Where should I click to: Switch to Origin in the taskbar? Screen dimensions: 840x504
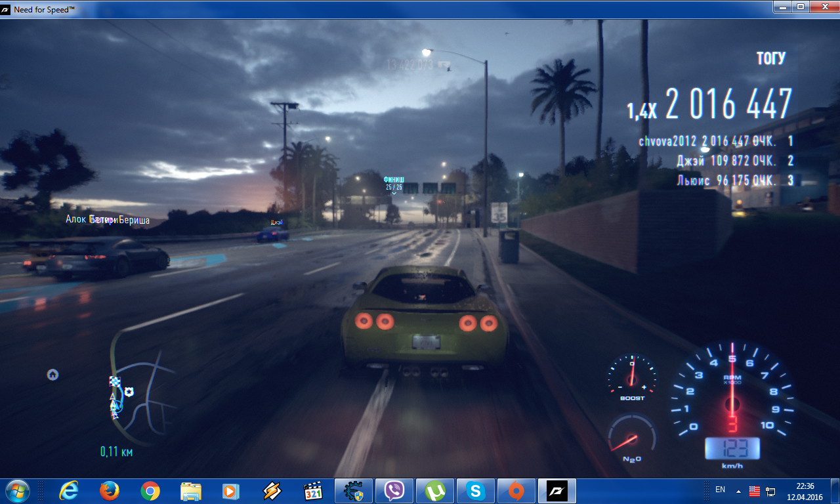[x=516, y=490]
